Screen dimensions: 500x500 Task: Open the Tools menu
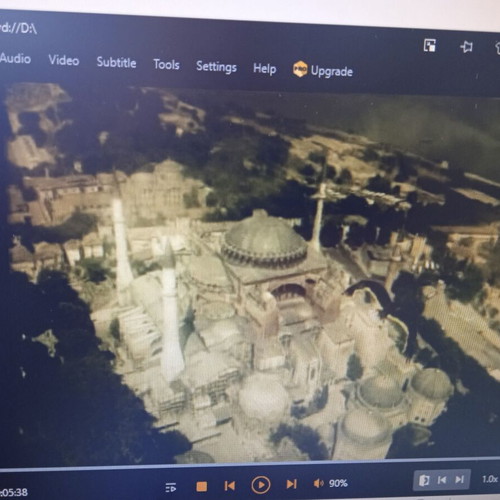pos(166,64)
